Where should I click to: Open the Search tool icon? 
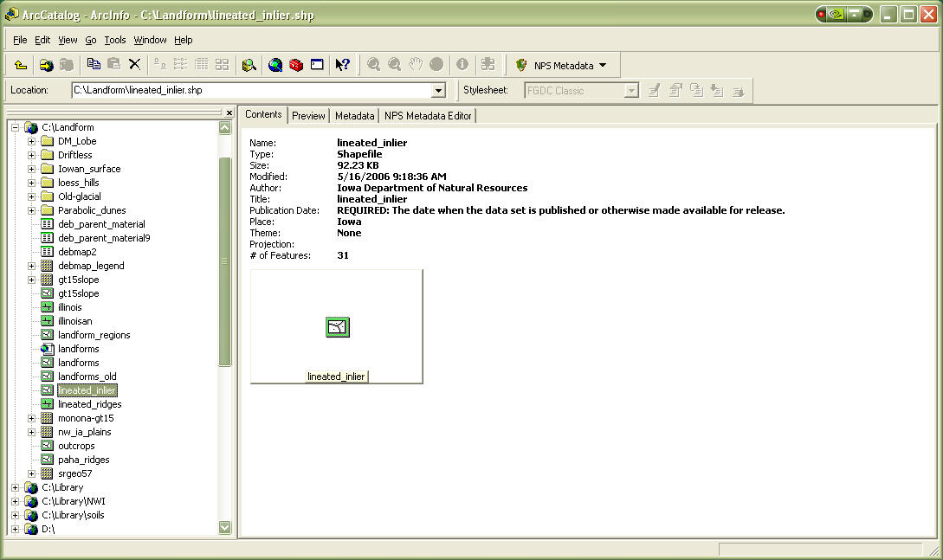249,65
